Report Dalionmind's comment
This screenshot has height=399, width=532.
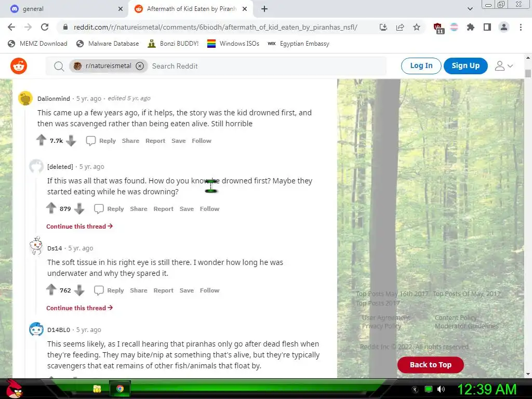(x=155, y=141)
